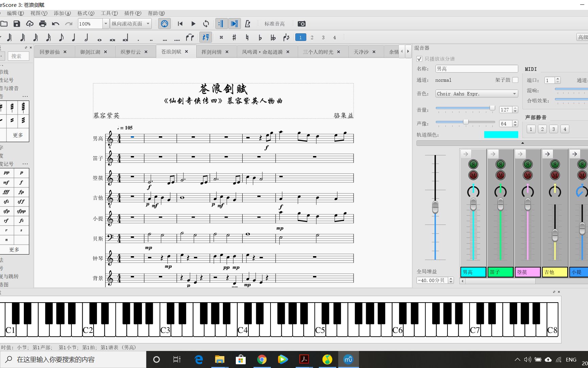588x368 pixels.
Task: Click the Save file icon
Action: 17,24
